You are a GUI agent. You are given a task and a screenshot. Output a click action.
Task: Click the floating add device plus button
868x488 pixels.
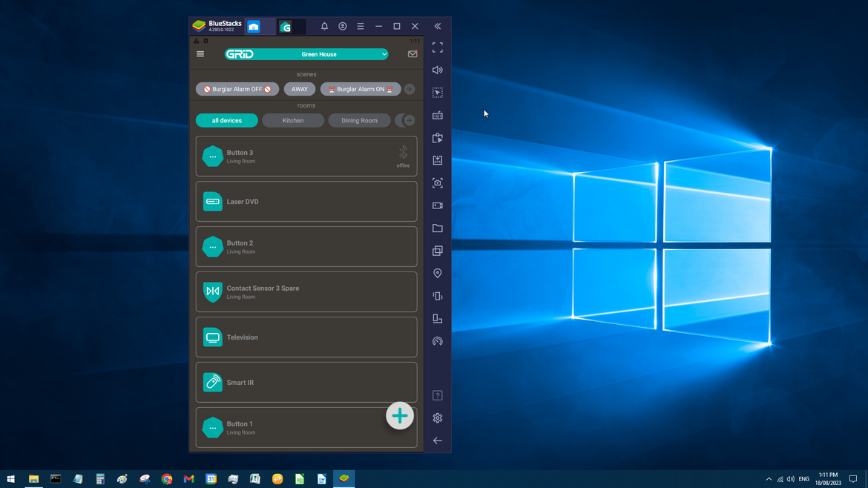pyautogui.click(x=400, y=416)
